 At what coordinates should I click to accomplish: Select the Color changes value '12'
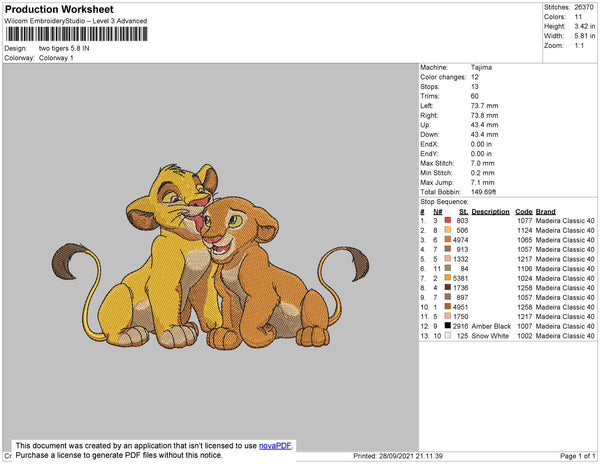[475, 77]
